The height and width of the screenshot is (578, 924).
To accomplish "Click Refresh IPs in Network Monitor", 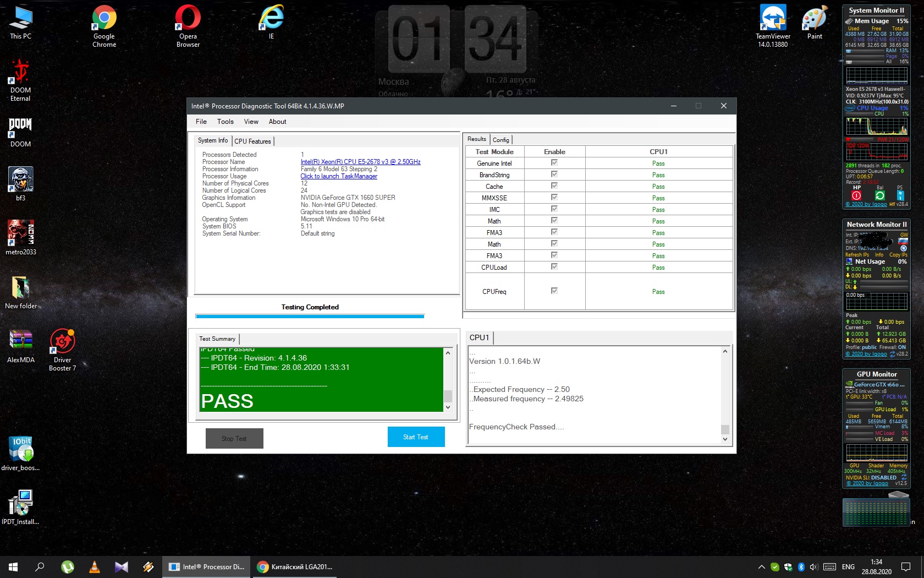I will [x=857, y=255].
